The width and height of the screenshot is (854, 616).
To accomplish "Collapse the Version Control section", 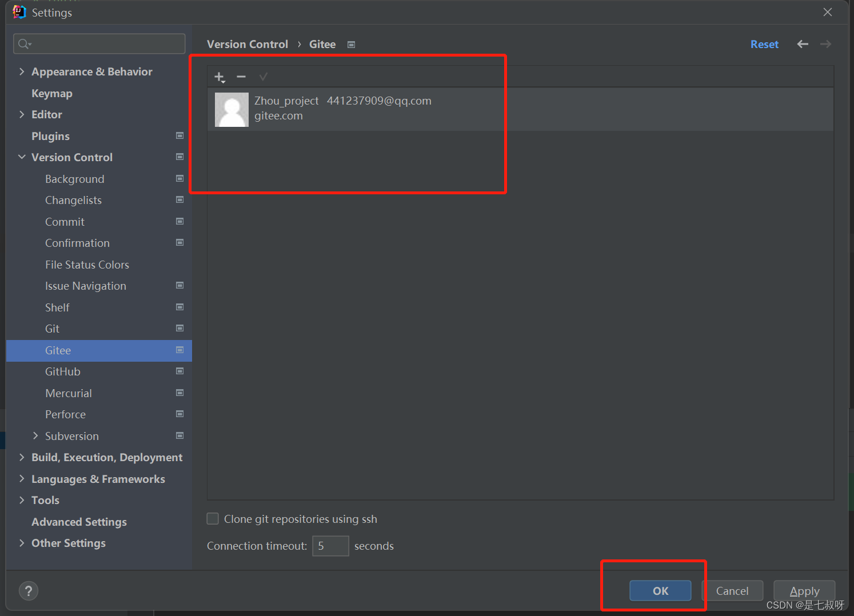I will 22,157.
